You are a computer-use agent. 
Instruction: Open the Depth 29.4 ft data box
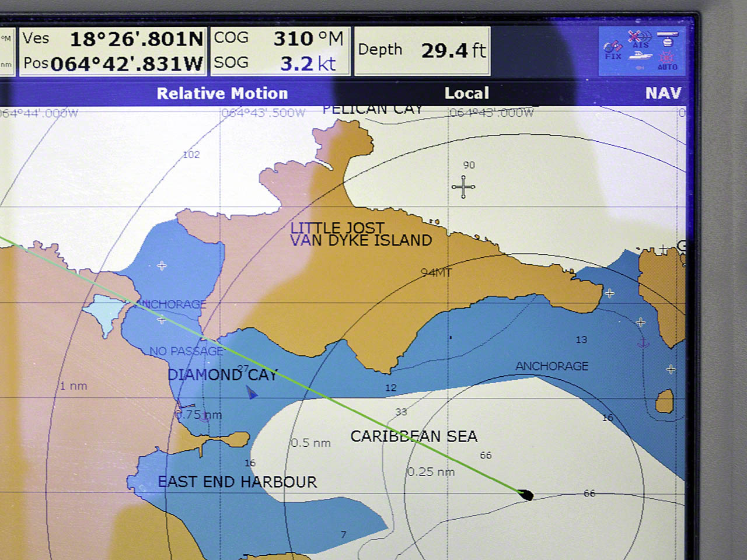421,51
